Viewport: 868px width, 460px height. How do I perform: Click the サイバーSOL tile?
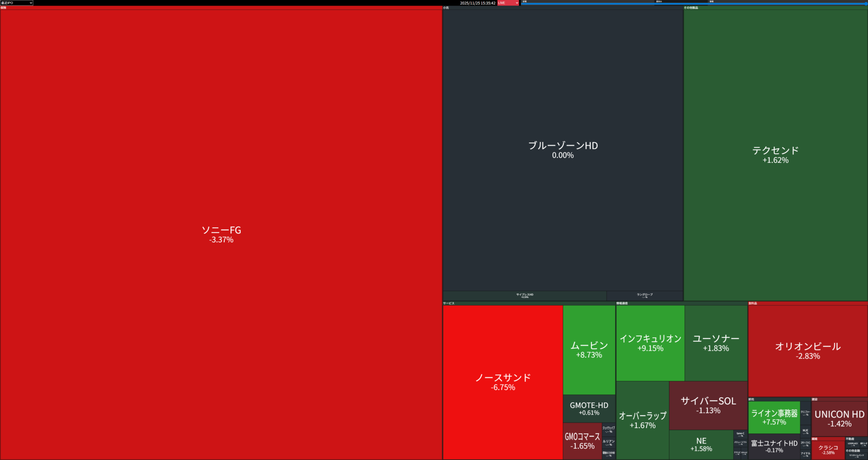(x=708, y=405)
